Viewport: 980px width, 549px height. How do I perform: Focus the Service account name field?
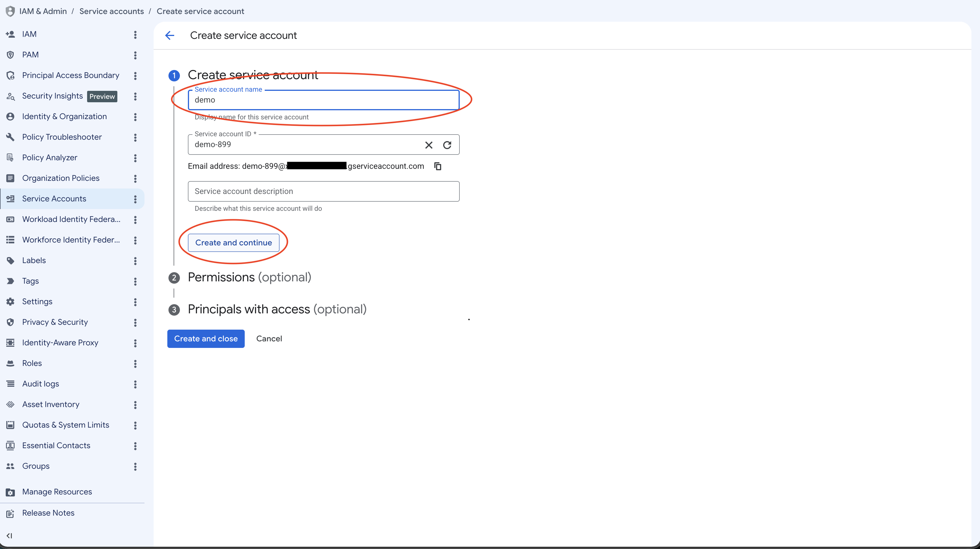(323, 100)
